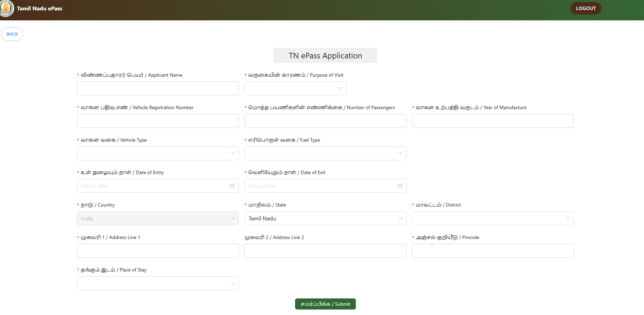Change the State dropdown from Tamil Nadu
Image resolution: width=644 pixels, height=315 pixels.
pyautogui.click(x=325, y=218)
